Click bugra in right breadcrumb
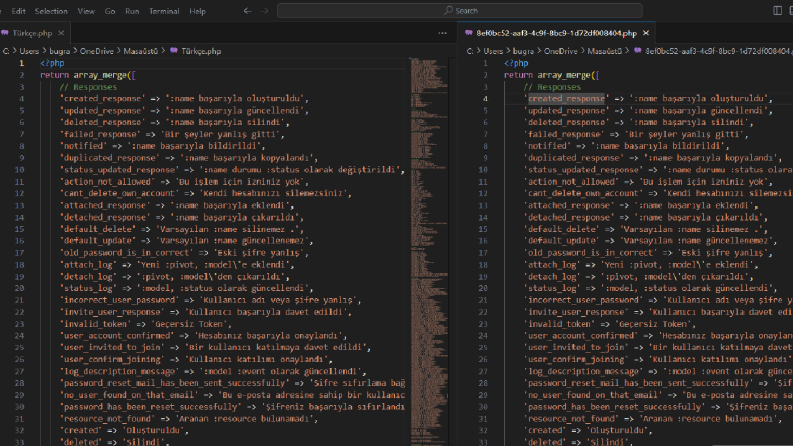The width and height of the screenshot is (793, 446). [x=523, y=51]
